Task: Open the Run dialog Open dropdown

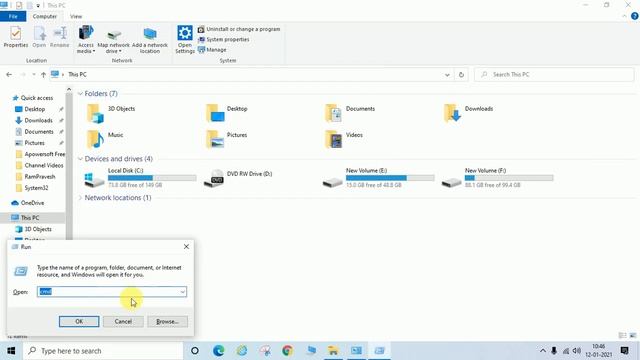Action: coord(182,292)
